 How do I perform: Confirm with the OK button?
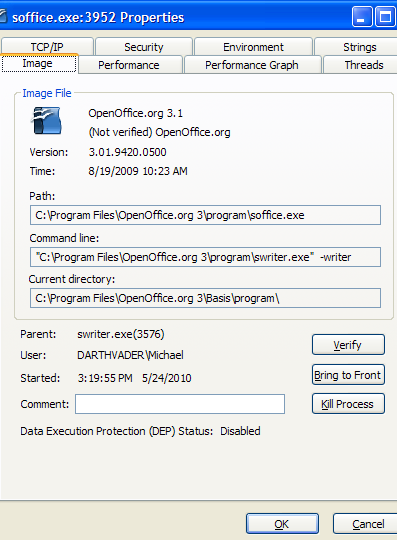[282, 524]
